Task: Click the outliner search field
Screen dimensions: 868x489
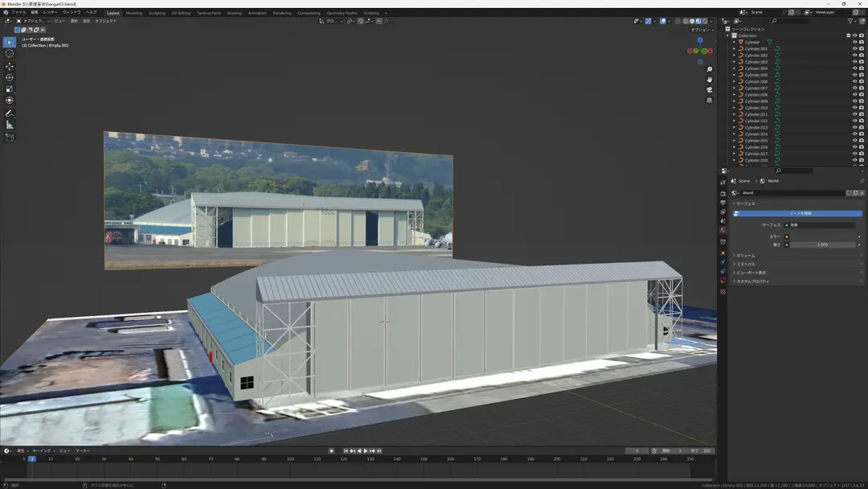Action: click(792, 21)
